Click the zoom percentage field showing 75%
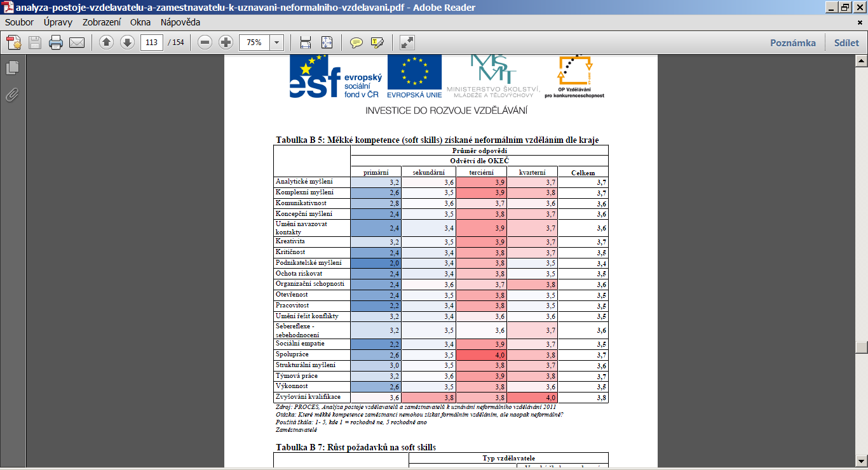The image size is (868, 470). (x=254, y=43)
